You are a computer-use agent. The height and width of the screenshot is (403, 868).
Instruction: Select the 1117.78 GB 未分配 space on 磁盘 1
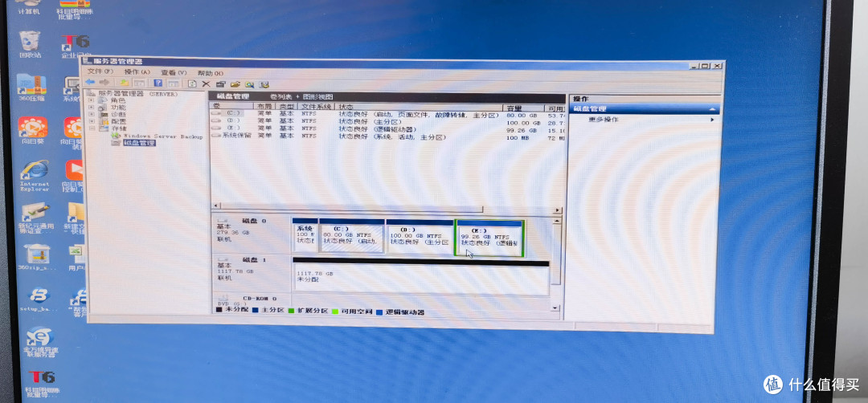(420, 278)
